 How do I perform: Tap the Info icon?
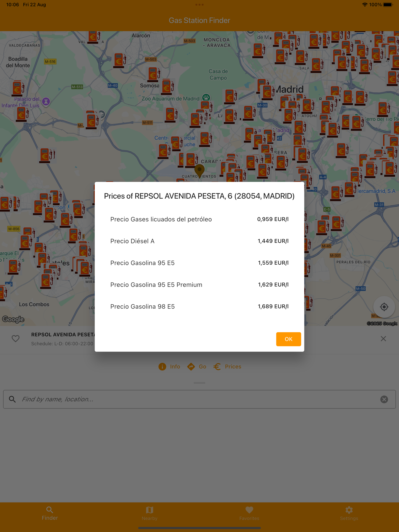pos(162,366)
